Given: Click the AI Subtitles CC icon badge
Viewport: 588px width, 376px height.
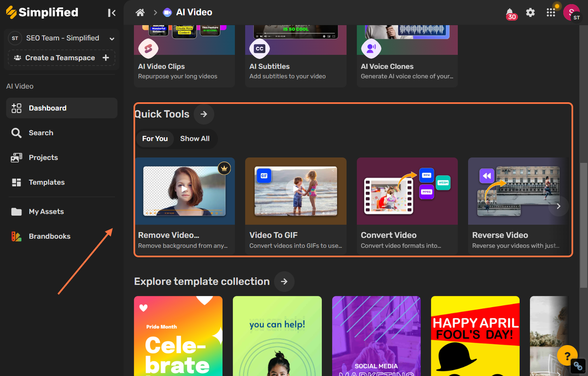Looking at the screenshot, I should [x=260, y=49].
